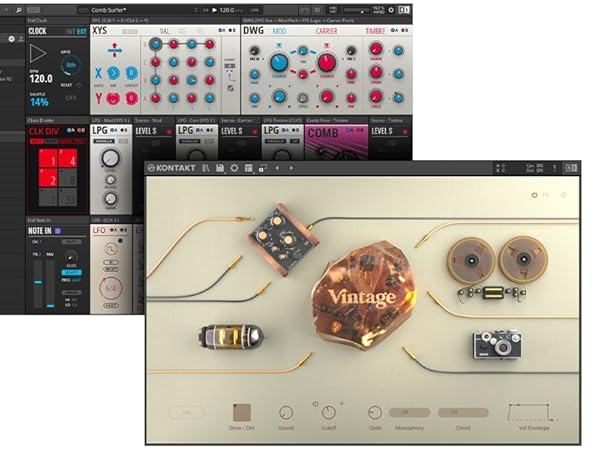Click the Sound knob in Vintage
600x450 pixels.
pyautogui.click(x=285, y=413)
